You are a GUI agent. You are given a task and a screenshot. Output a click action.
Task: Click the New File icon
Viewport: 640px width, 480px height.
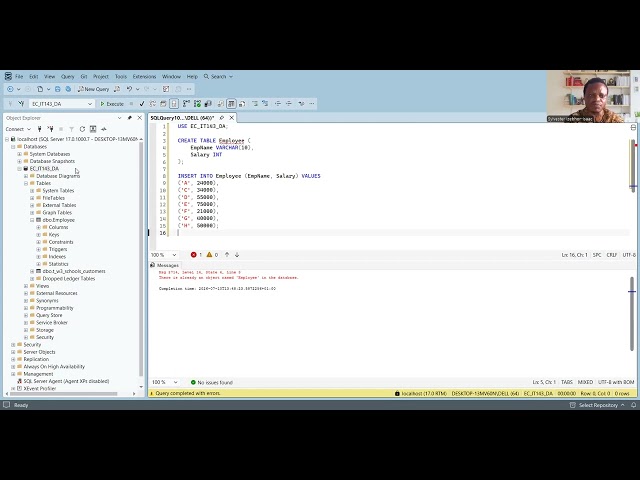tap(40, 89)
